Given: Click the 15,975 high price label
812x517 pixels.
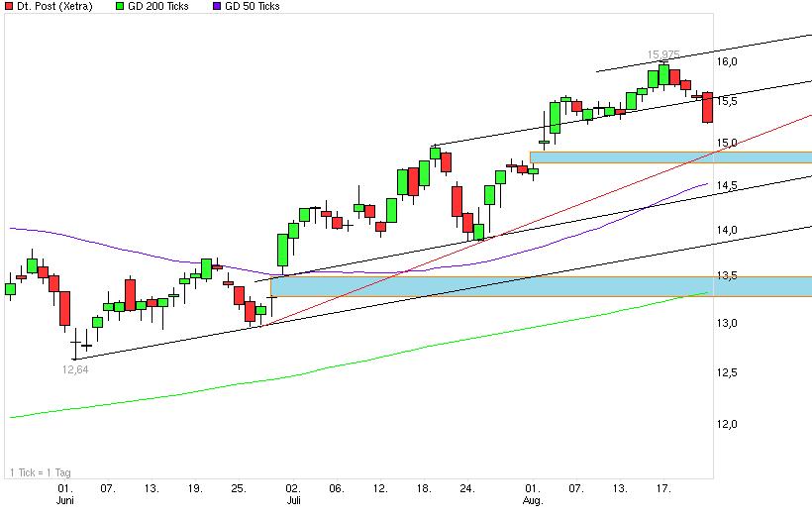Looking at the screenshot, I should [663, 54].
